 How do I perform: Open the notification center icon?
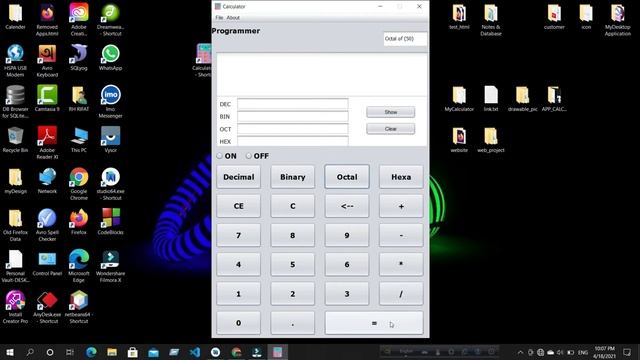tap(627, 352)
